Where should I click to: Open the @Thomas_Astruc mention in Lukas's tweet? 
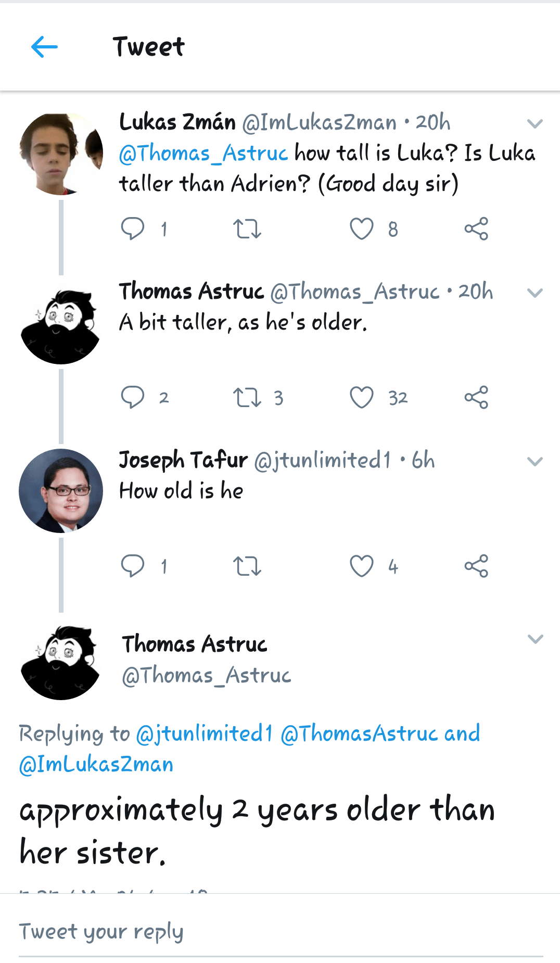pyautogui.click(x=203, y=154)
